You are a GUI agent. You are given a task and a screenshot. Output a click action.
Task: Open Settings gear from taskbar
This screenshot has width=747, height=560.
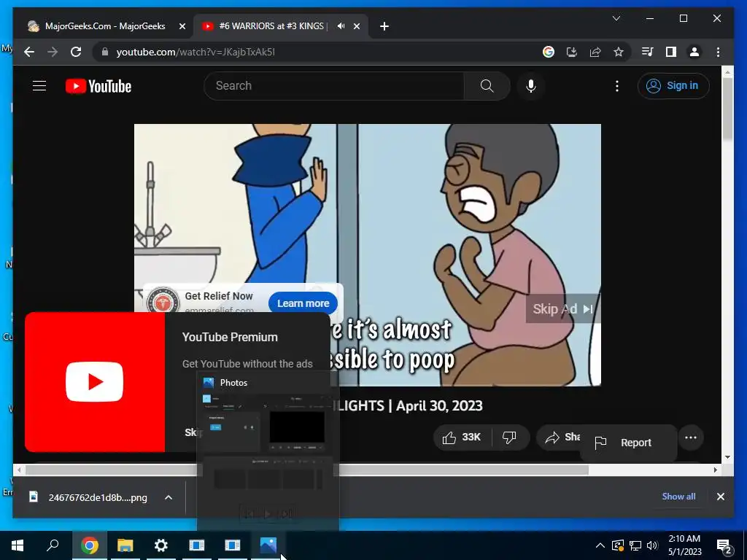pos(161,545)
